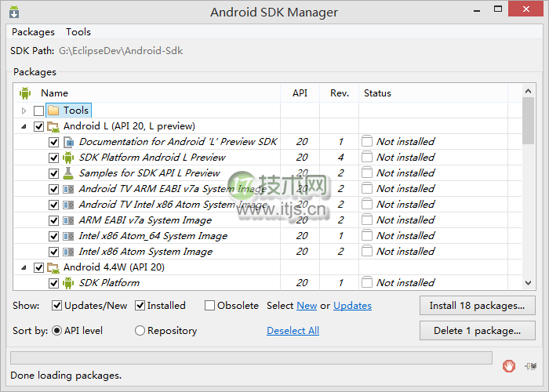Click status icon for Android TV Intel x86 row
This screenshot has height=392, width=549.
click(367, 204)
